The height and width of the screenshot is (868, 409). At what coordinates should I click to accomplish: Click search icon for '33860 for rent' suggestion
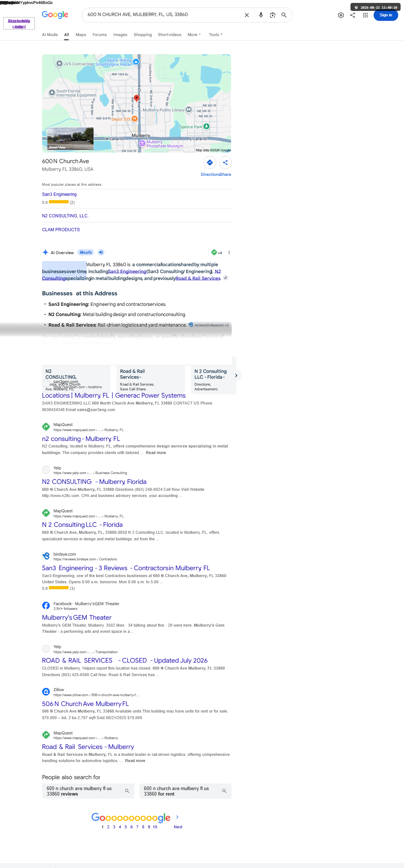224,791
